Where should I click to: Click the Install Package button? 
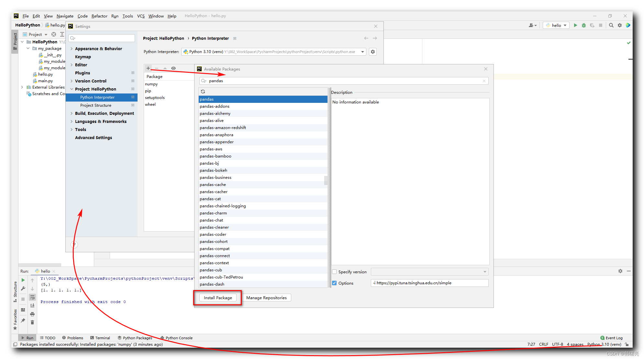click(217, 298)
